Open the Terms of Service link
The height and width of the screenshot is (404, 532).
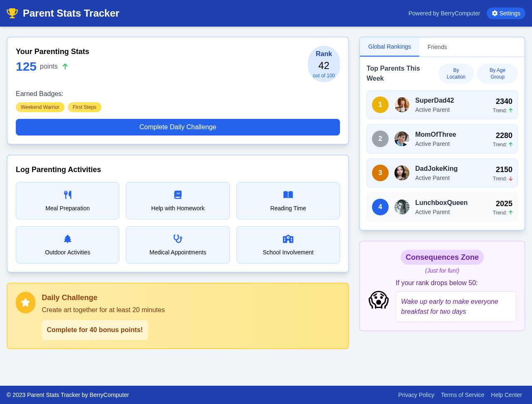point(462,395)
